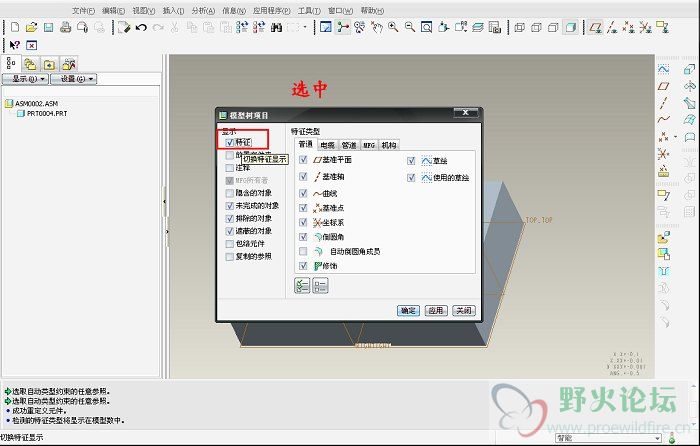Click the 关闭 button
700x446 pixels.
tap(463, 310)
